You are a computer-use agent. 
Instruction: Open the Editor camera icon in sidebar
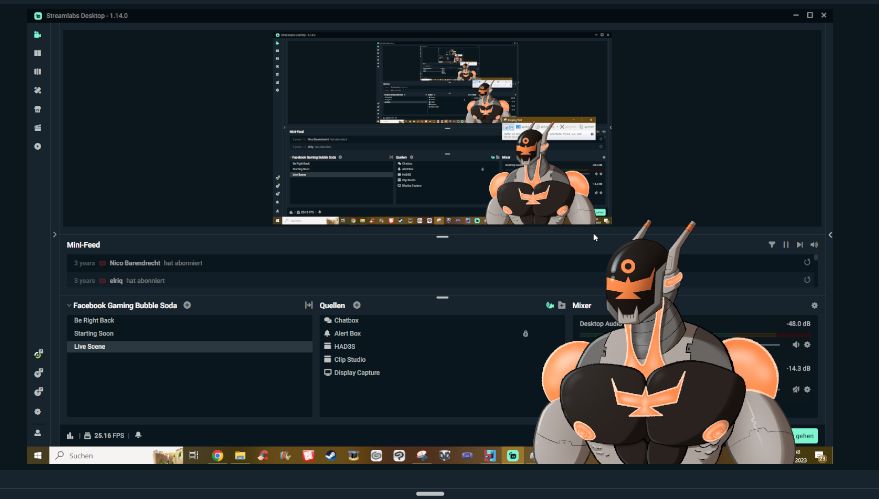pyautogui.click(x=38, y=35)
